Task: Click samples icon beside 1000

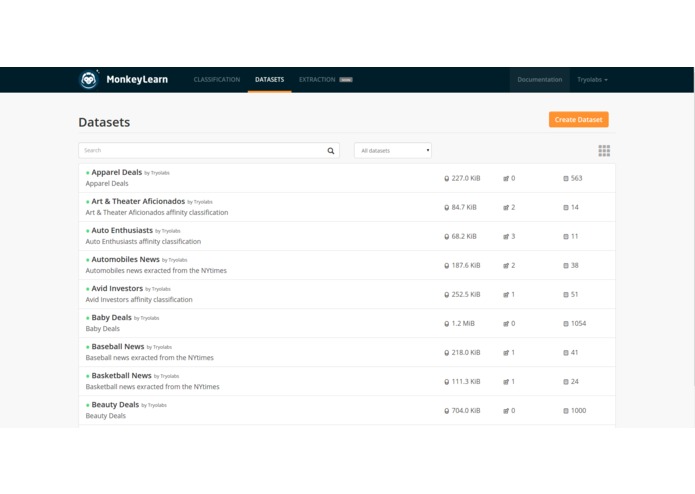Action: point(566,411)
